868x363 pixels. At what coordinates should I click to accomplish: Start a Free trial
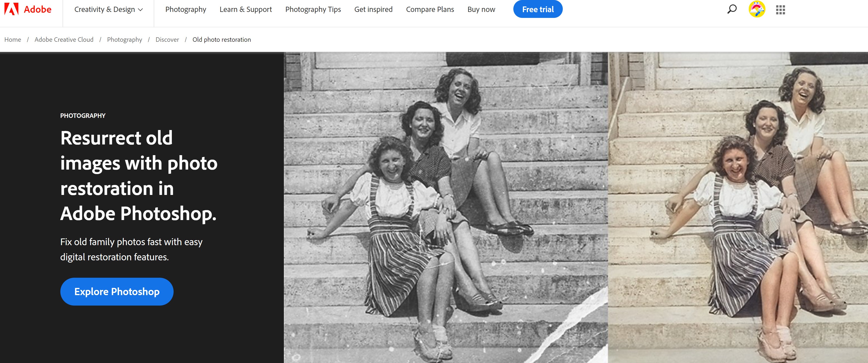[x=538, y=9]
